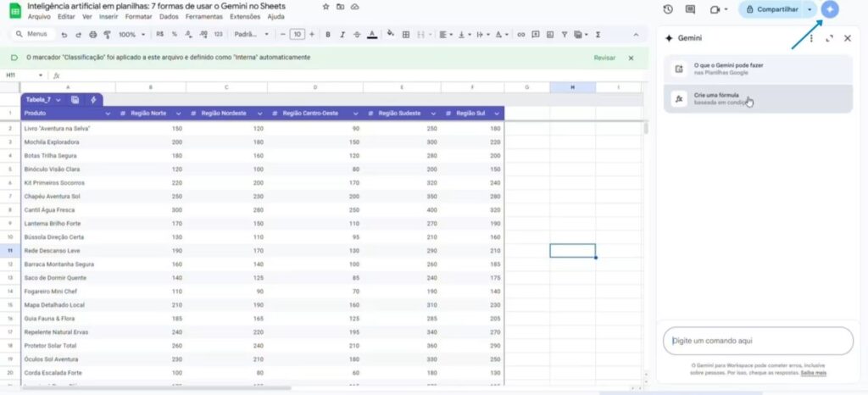Decrease font size with minus button
The width and height of the screenshot is (868, 395).
[283, 34]
